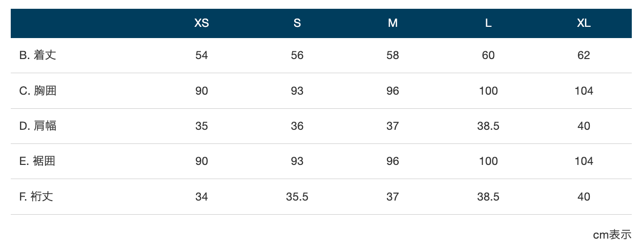Select the B. 着丈 row label
This screenshot has height=243, width=644.
click(38, 55)
